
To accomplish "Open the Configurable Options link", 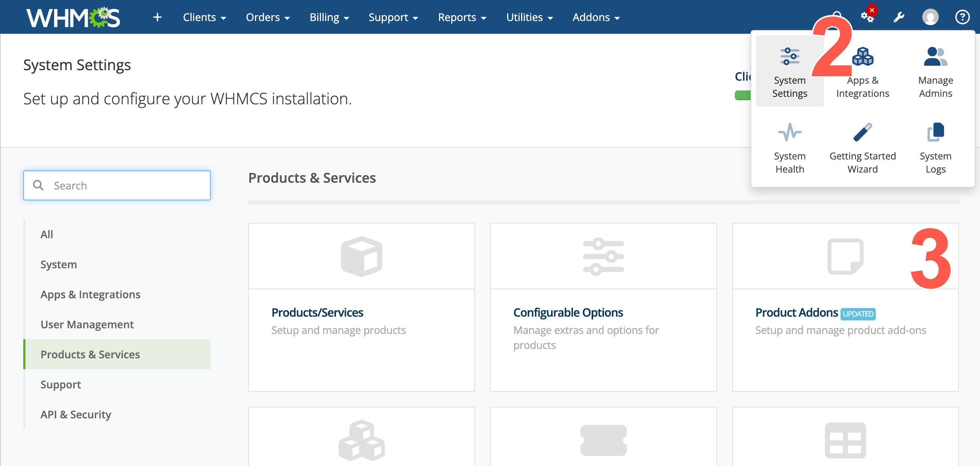I will [568, 312].
